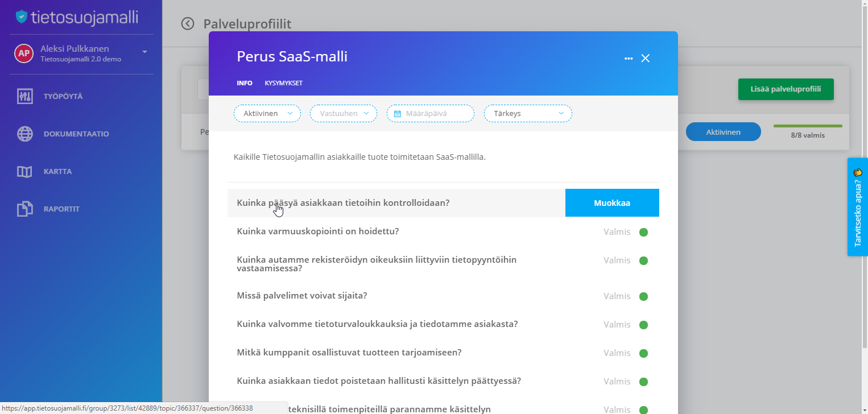Select KARTTA in the sidebar

click(57, 172)
